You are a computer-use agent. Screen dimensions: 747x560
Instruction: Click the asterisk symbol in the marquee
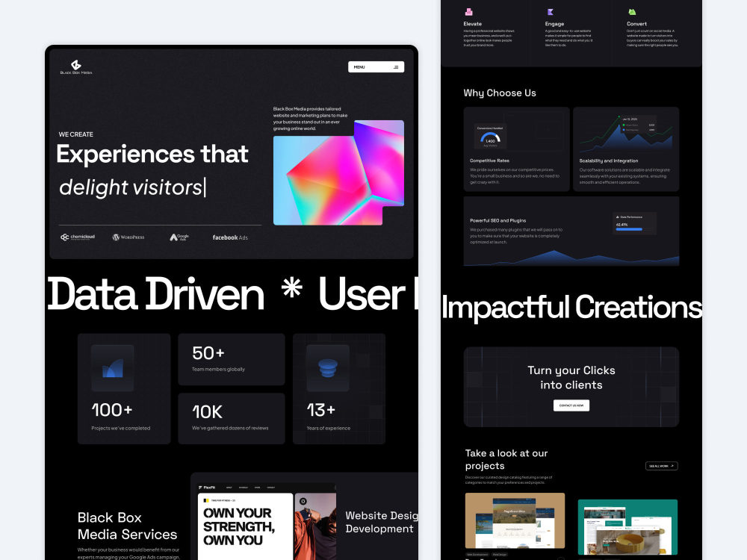pyautogui.click(x=291, y=287)
